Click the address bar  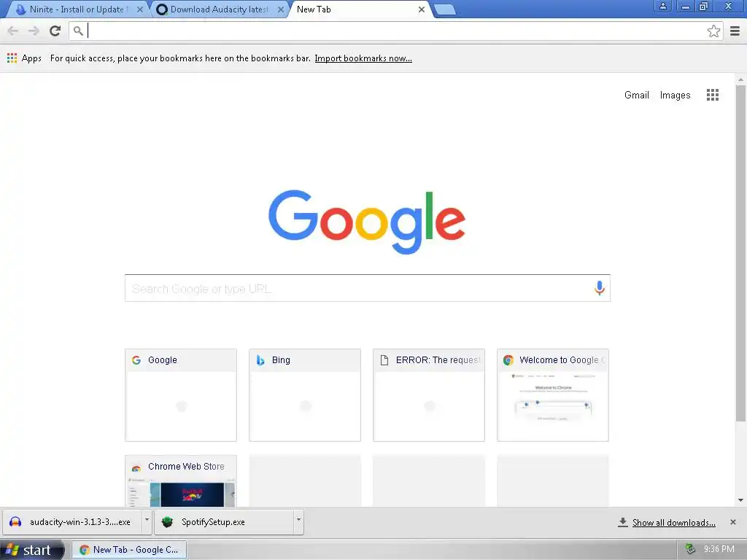pos(395,31)
